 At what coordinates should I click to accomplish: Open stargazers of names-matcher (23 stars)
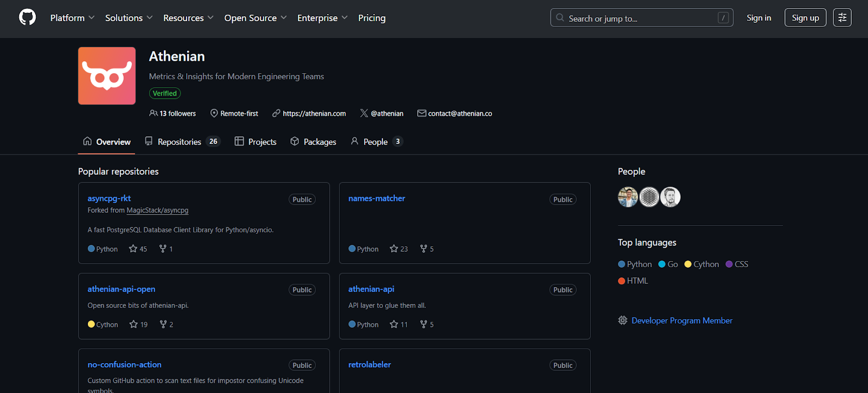[399, 249]
